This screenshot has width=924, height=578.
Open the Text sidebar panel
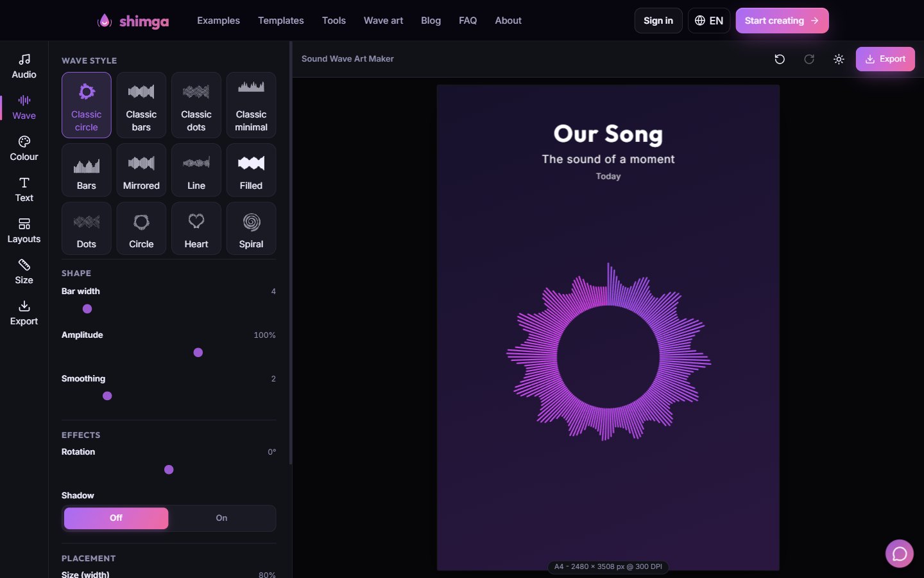tap(24, 190)
